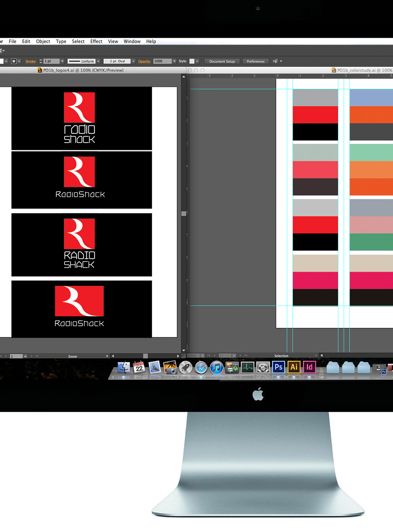Open the iPhoto icon in dock
The image size is (393, 532).
pyautogui.click(x=170, y=368)
